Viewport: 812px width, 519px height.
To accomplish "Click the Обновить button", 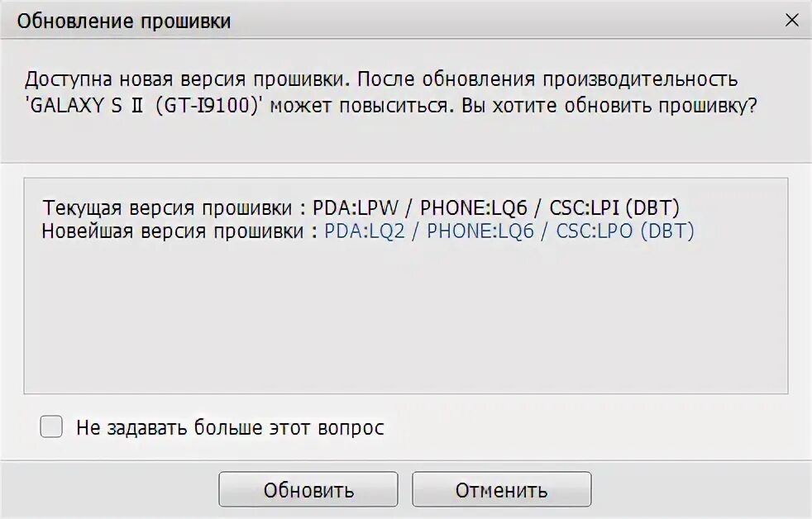I will click(x=308, y=489).
